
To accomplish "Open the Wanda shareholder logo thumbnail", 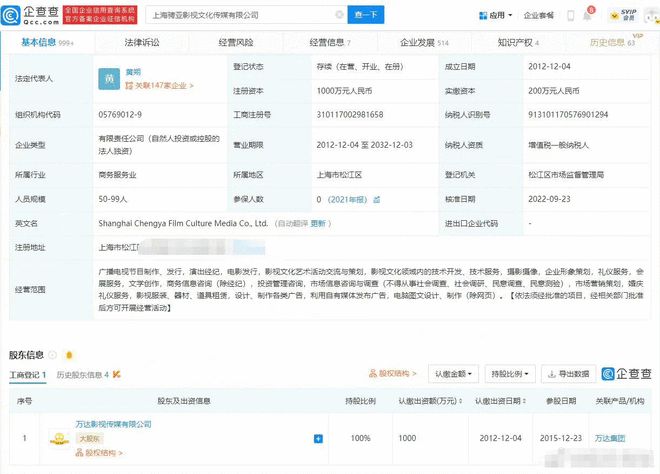I will [x=59, y=439].
